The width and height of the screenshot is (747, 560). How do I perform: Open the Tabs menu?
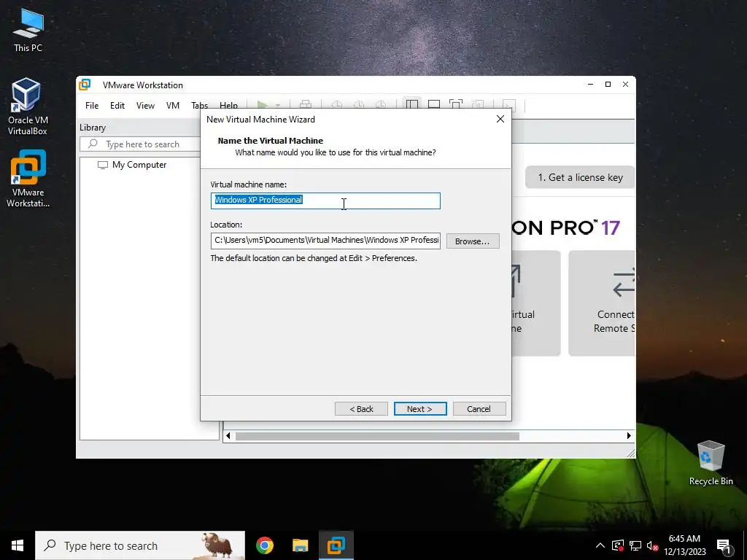coord(200,106)
